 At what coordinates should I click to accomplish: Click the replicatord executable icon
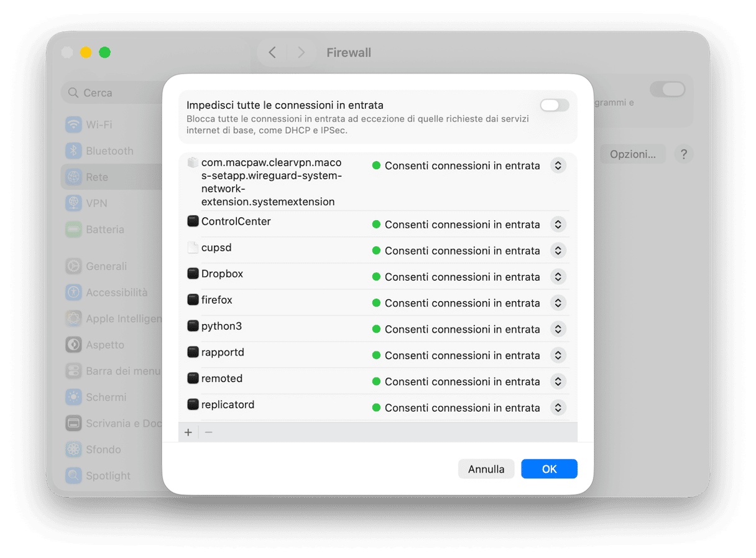click(x=193, y=404)
